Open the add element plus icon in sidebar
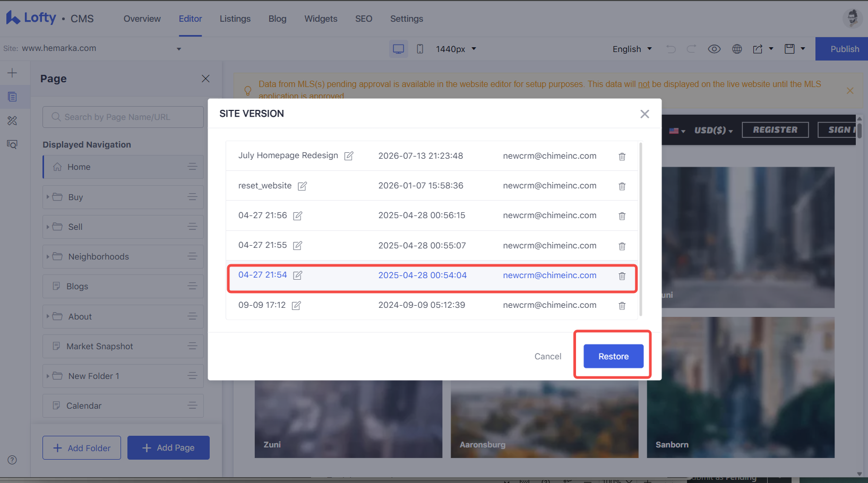 tap(12, 73)
